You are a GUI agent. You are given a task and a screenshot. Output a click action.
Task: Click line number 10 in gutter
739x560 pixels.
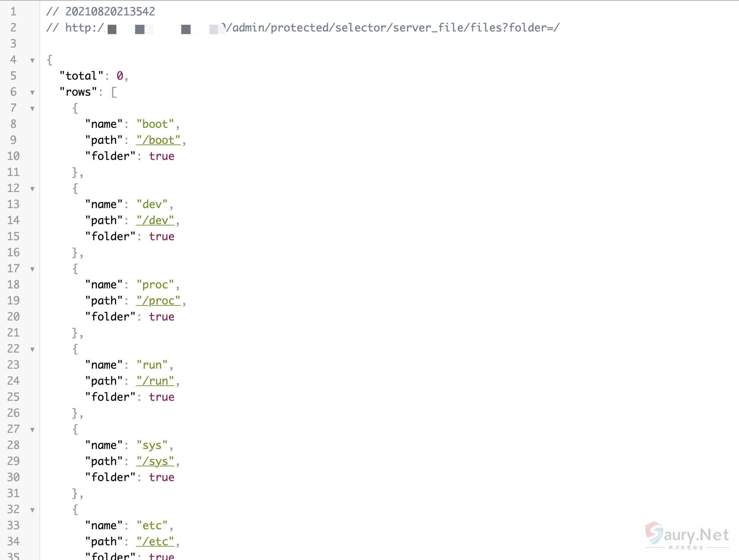click(x=13, y=156)
